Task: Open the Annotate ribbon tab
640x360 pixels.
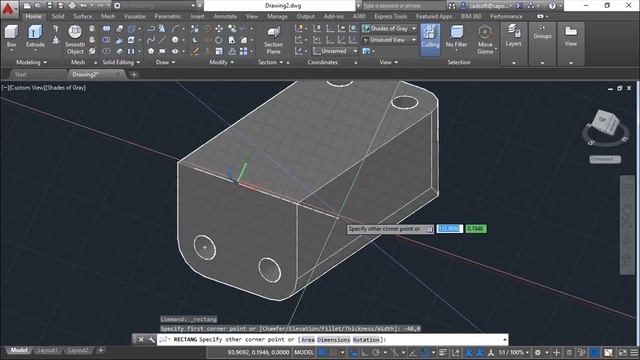Action: (x=225, y=16)
